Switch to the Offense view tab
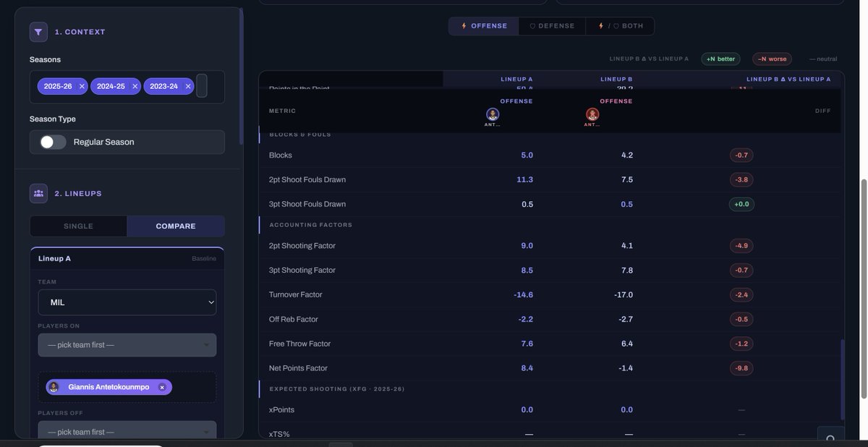Image resolution: width=868 pixels, height=447 pixels. (x=484, y=26)
